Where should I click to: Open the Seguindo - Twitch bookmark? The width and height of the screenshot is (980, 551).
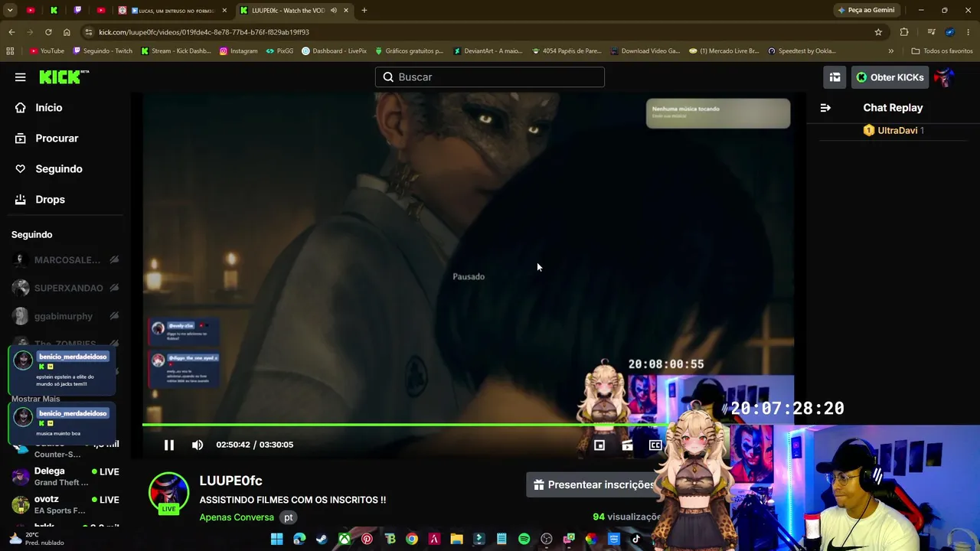tap(103, 51)
